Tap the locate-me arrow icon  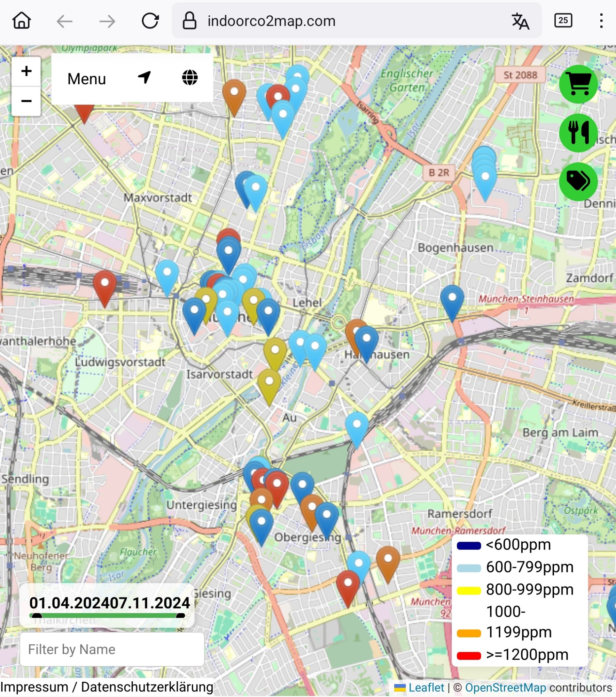click(x=145, y=77)
